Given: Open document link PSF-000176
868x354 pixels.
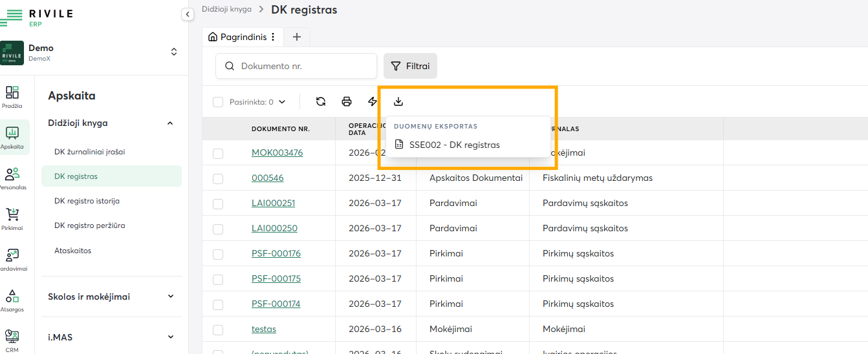Looking at the screenshot, I should (276, 253).
